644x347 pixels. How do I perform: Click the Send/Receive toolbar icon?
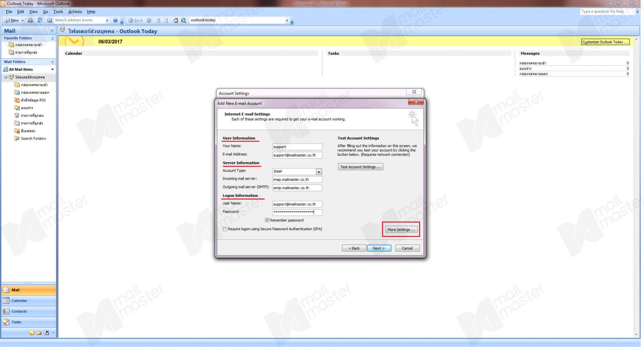pos(40,20)
